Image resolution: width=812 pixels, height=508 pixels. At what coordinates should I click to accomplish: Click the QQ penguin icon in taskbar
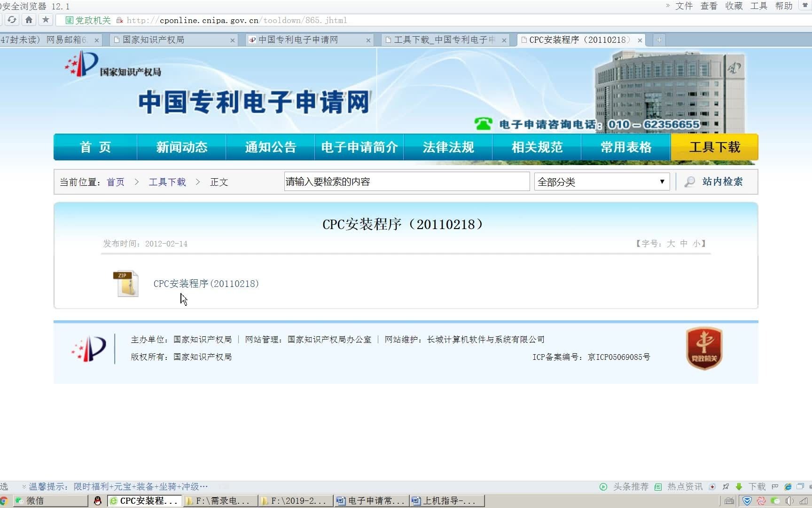coord(98,501)
